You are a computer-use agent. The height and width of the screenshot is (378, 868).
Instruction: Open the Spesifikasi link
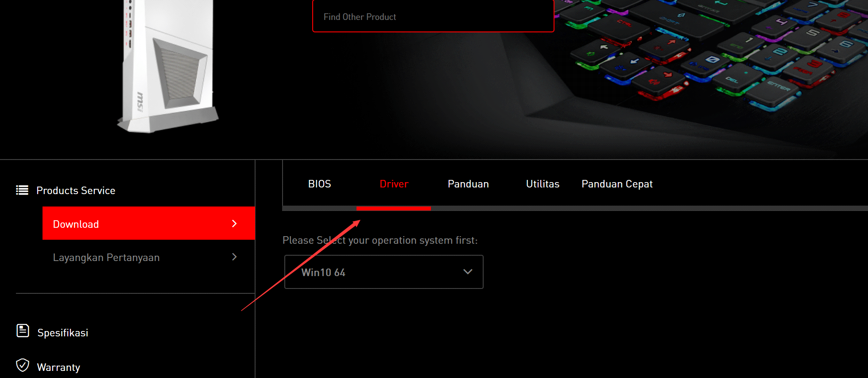coord(63,332)
